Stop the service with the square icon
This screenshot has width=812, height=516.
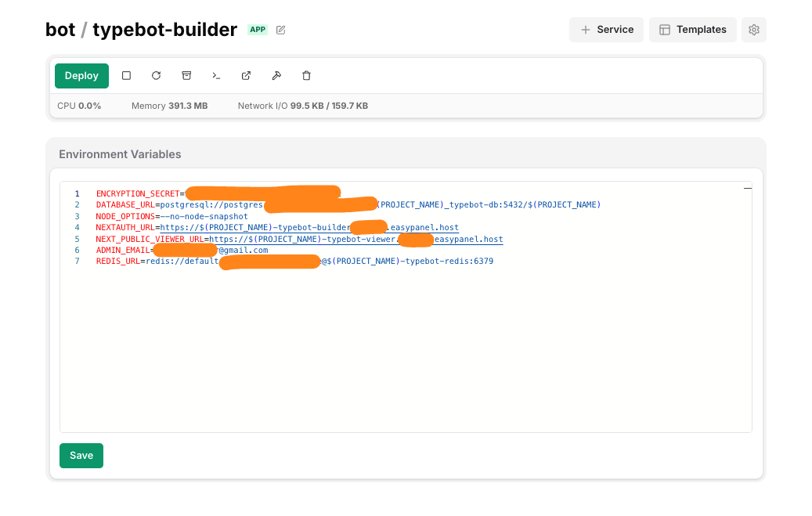(126, 76)
